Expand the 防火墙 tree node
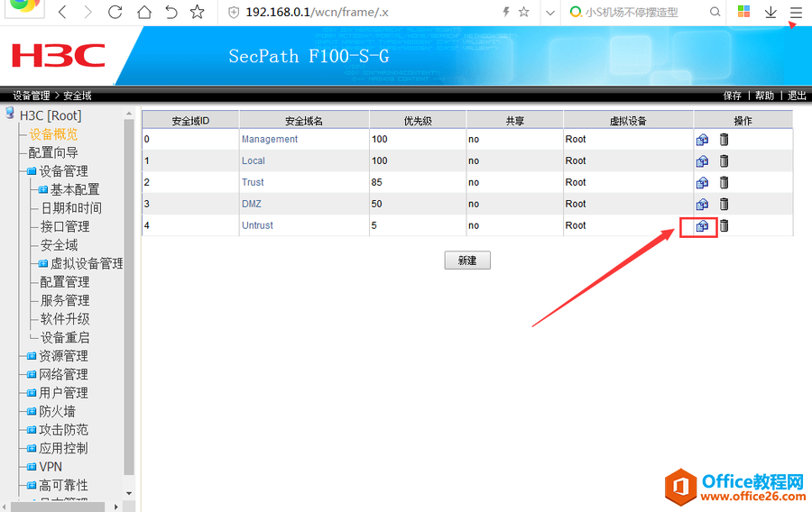Image resolution: width=812 pixels, height=512 pixels. pos(32,412)
